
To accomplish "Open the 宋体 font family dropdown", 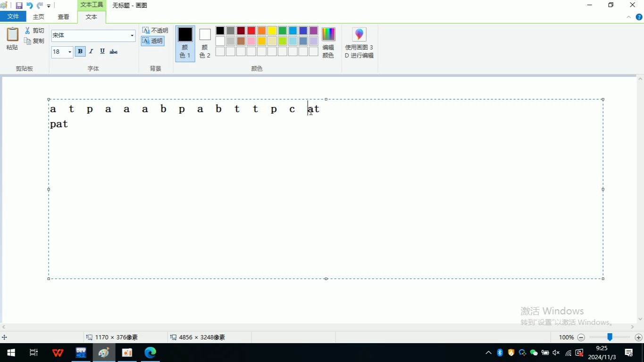I will coord(132,36).
